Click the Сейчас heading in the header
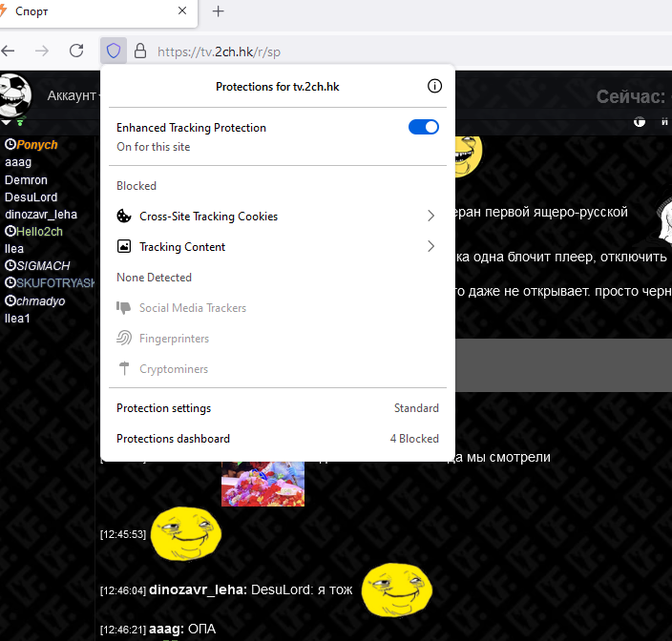672x641 pixels. coord(630,96)
